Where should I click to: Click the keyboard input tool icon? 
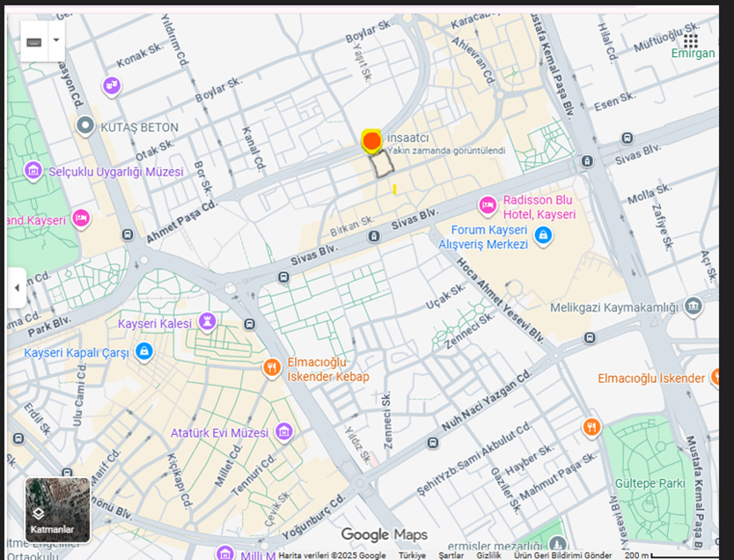(x=34, y=41)
